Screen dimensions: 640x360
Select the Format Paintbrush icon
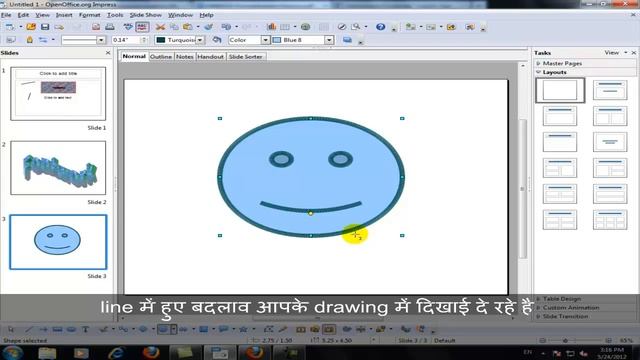click(x=209, y=27)
